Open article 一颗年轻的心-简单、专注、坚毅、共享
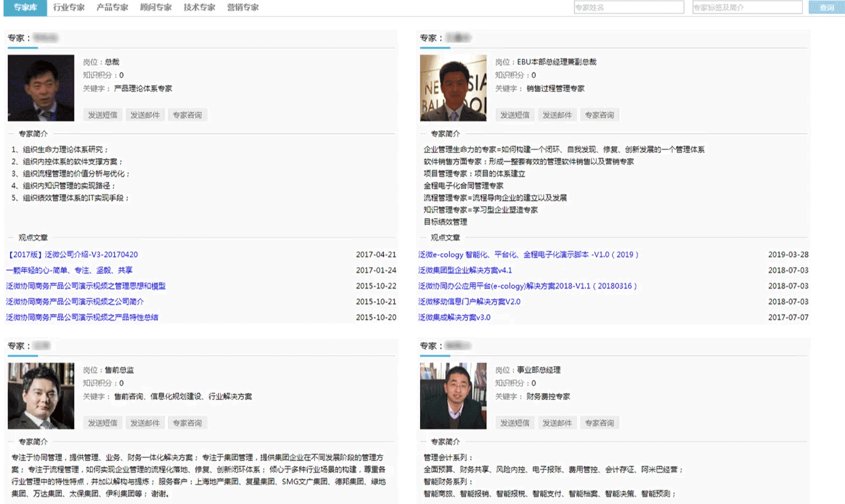Viewport: 845px width, 504px height. point(69,270)
